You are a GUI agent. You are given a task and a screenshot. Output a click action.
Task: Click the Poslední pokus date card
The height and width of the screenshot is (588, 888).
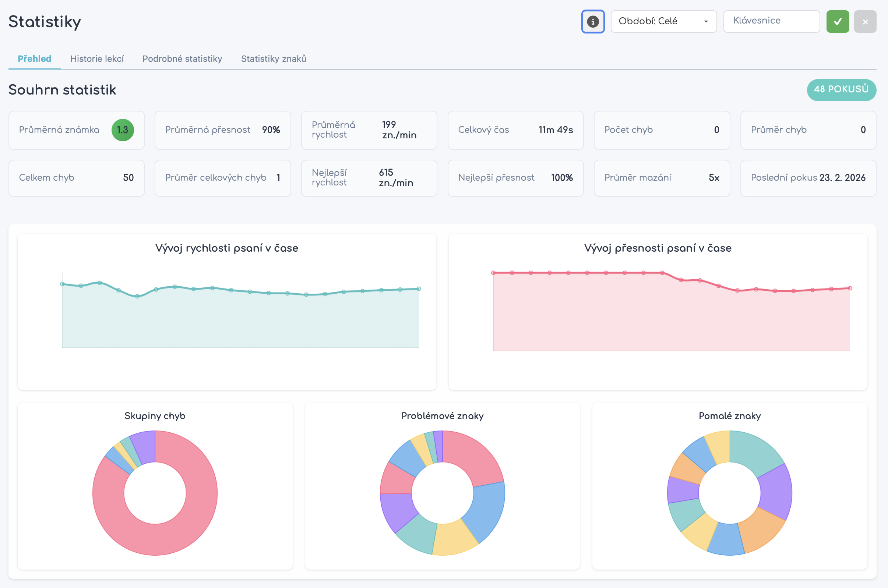[808, 178]
